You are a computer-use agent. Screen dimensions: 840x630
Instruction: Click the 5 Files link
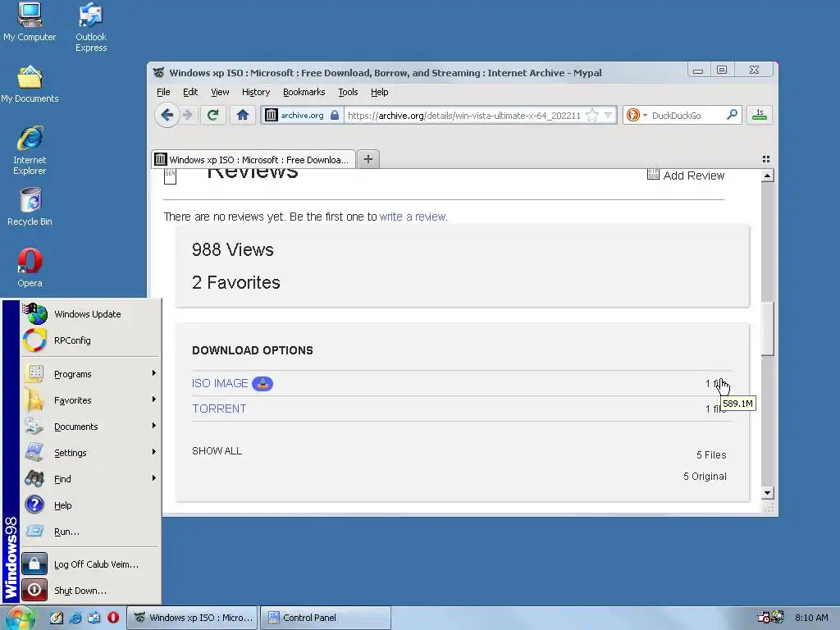711,454
